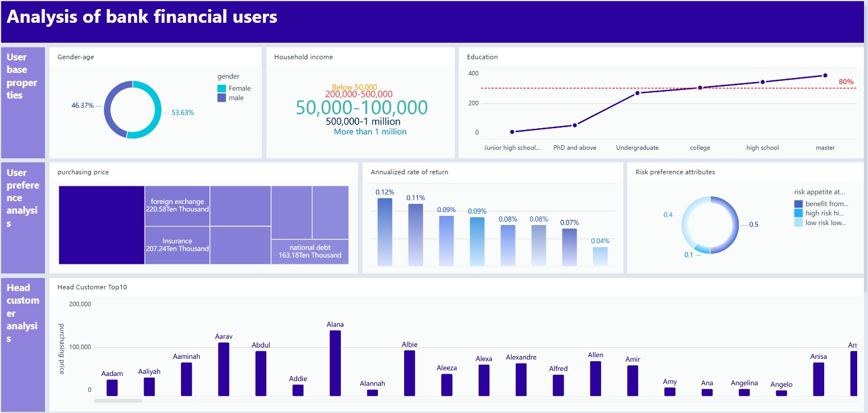
Task: Click the high risk legend swatch
Action: [799, 213]
